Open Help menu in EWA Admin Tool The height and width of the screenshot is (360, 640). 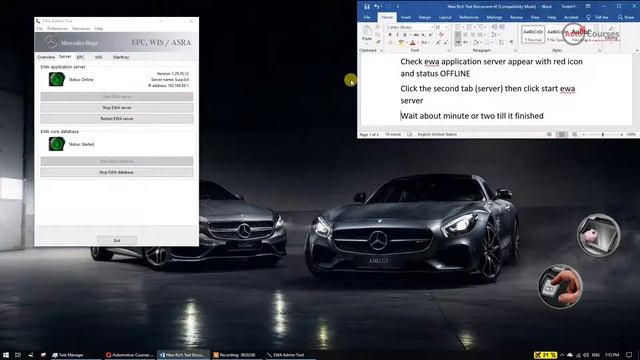(x=99, y=29)
